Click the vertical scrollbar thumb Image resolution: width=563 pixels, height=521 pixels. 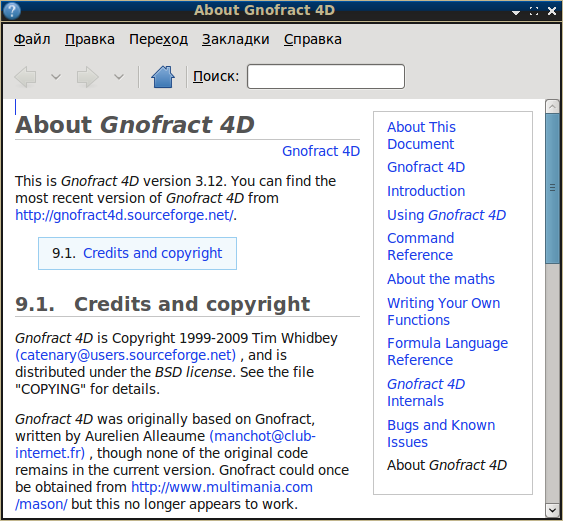tap(552, 189)
